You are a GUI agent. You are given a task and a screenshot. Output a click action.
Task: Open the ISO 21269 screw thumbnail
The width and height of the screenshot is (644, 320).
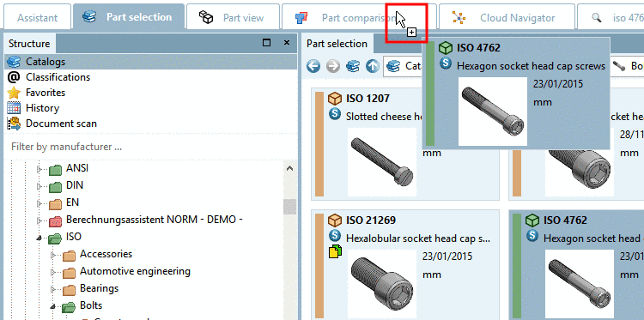pos(382,285)
